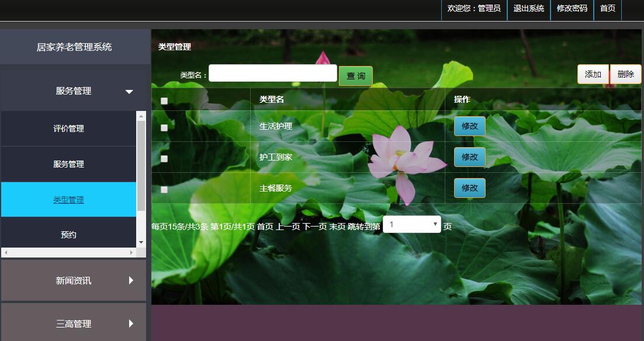Collapse the 服务管理 sidebar section
The image size is (644, 341).
[x=74, y=91]
